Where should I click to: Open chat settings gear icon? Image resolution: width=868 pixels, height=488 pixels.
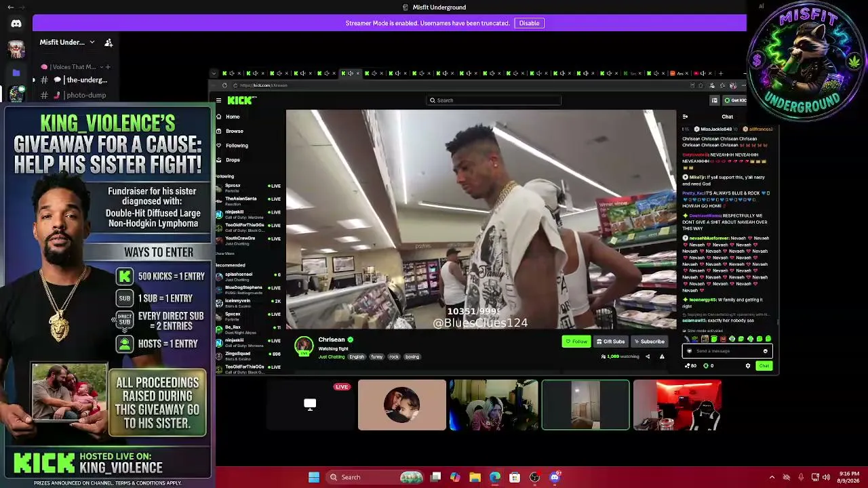click(748, 366)
